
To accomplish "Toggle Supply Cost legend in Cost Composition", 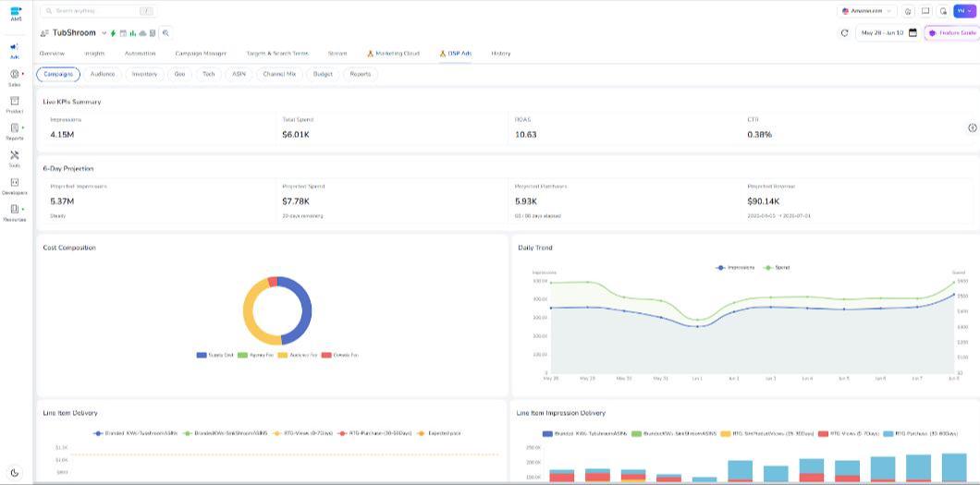I will [x=215, y=355].
